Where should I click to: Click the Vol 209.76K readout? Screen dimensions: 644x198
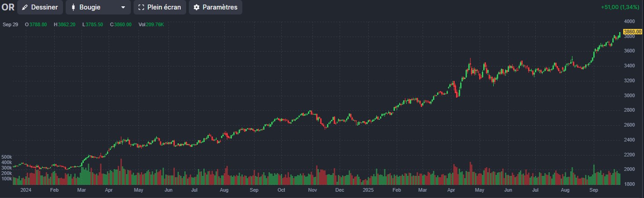click(x=151, y=24)
